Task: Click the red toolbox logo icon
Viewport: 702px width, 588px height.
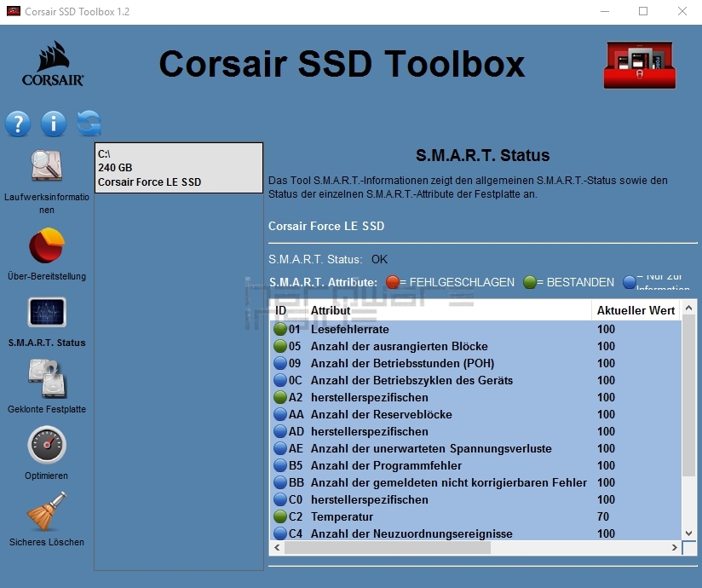Action: [x=639, y=66]
